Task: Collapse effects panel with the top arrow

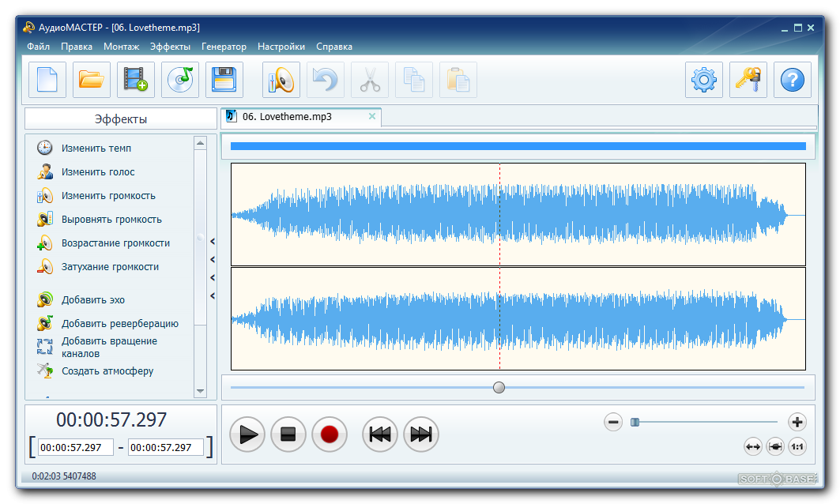Action: (213, 242)
